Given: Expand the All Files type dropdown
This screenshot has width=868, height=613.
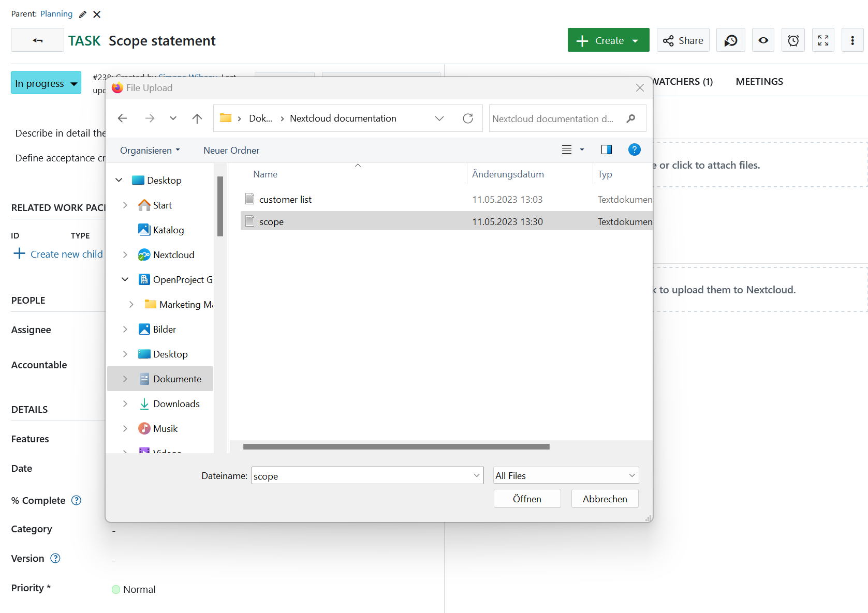Looking at the screenshot, I should tap(566, 475).
